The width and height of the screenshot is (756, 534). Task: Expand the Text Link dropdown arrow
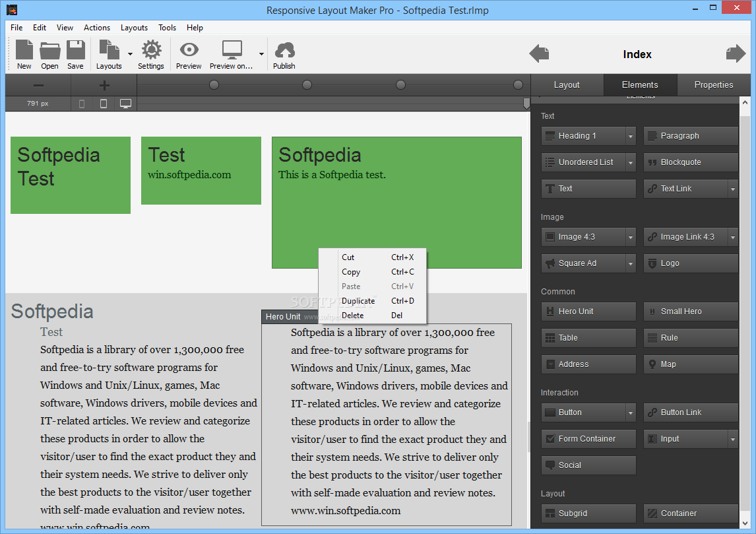point(733,189)
